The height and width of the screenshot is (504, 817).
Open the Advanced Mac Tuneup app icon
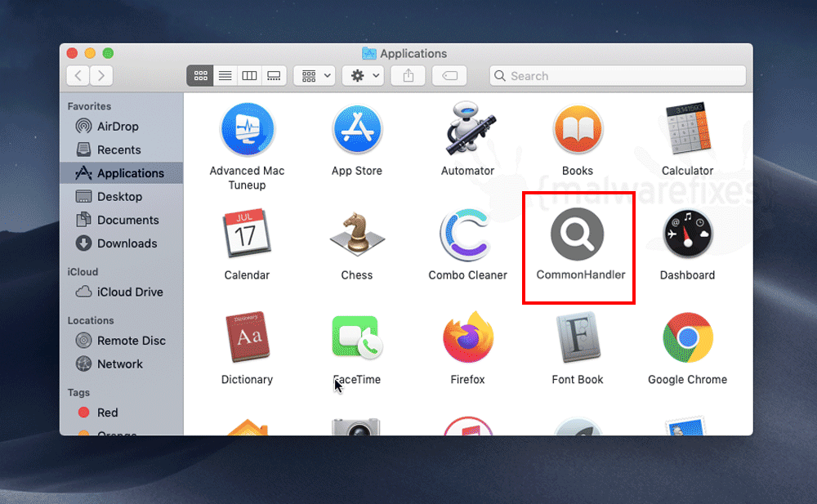click(x=247, y=129)
